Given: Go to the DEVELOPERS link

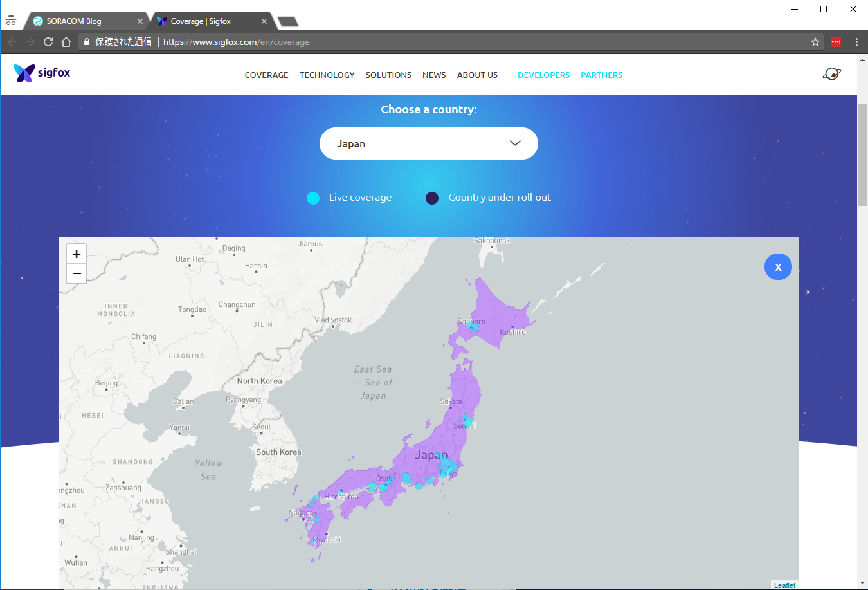Looking at the screenshot, I should (544, 75).
